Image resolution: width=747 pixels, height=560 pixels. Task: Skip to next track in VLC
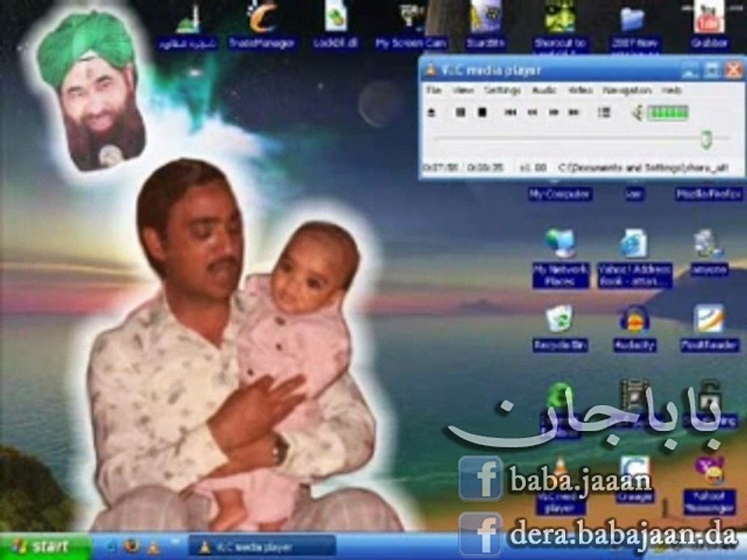574,112
